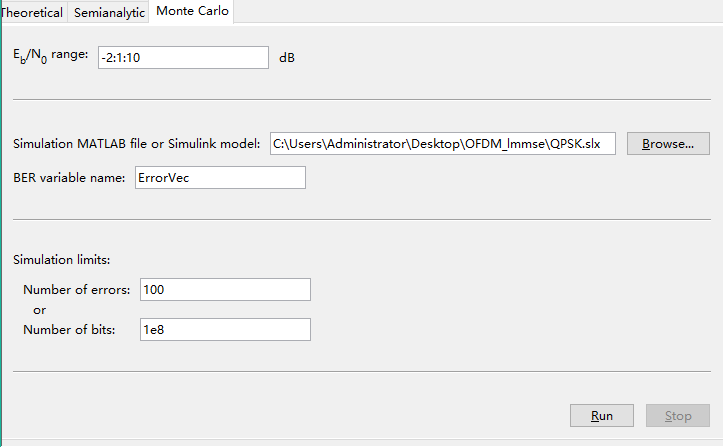Click the Eb/N0 range input field
723x447 pixels.
(183, 58)
